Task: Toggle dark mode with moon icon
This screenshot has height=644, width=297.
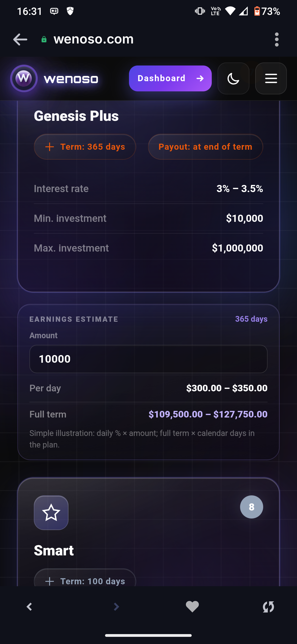Action: coord(233,78)
